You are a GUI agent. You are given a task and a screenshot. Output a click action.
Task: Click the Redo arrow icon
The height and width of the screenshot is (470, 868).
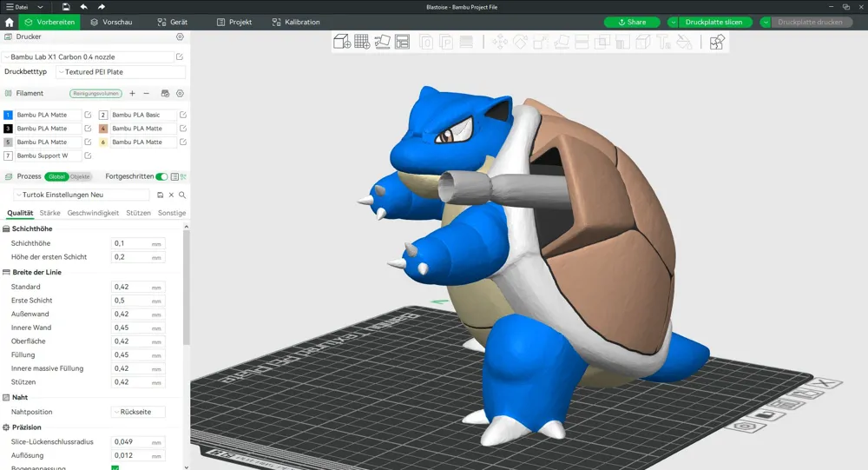pos(102,7)
